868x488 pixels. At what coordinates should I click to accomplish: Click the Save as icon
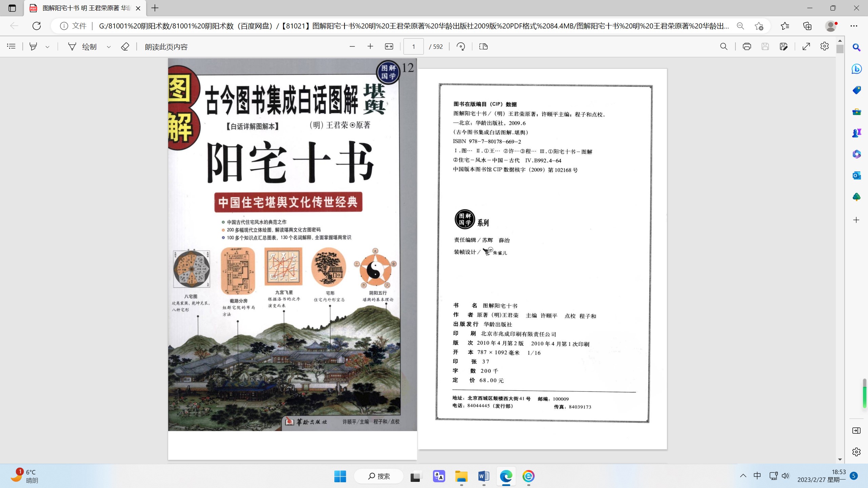pos(783,46)
